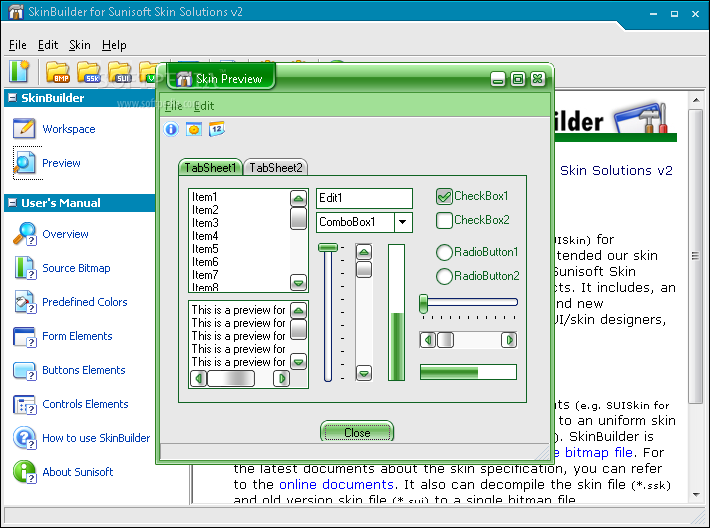Click the horizontal trackbar thumb
This screenshot has height=528, width=710.
tap(423, 303)
